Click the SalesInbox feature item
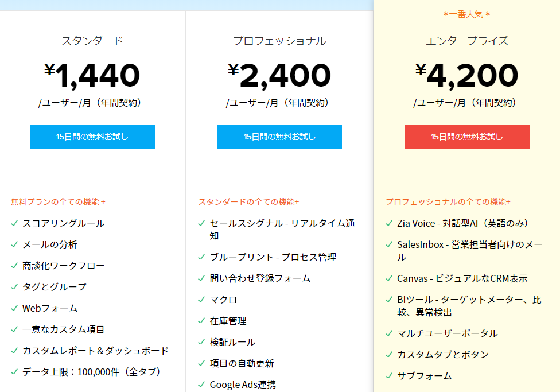Viewport: 560px width, 392px height. [470, 251]
